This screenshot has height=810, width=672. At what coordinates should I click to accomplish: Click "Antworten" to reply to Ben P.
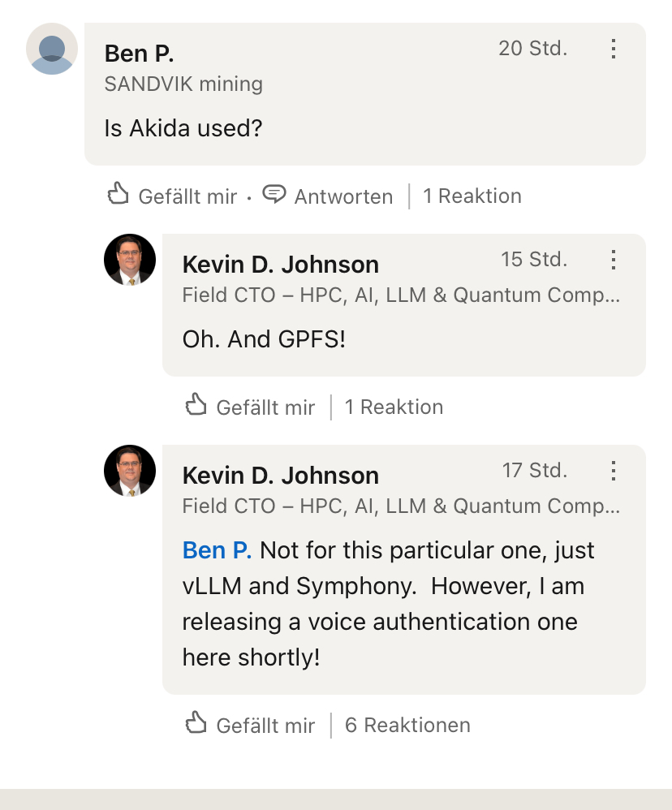[x=343, y=196]
